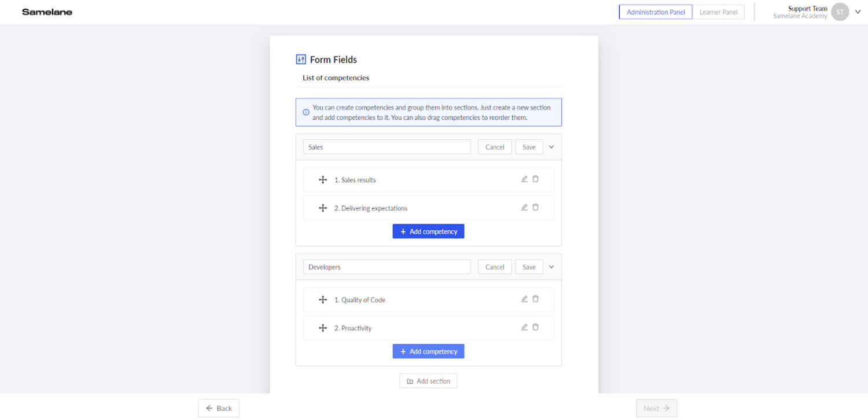Select the Administration Panel tab
Viewport: 868px width, 420px height.
[656, 12]
